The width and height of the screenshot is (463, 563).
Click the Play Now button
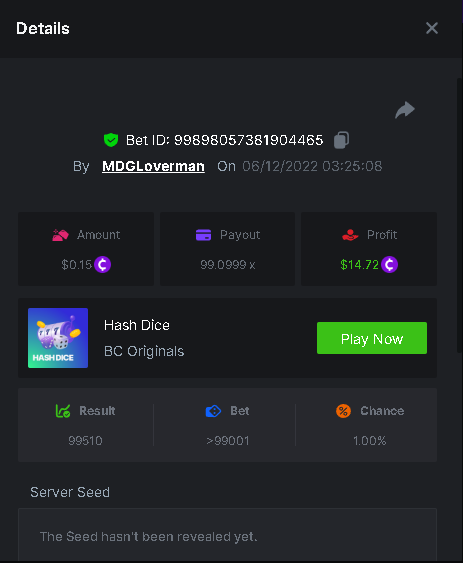coord(372,338)
